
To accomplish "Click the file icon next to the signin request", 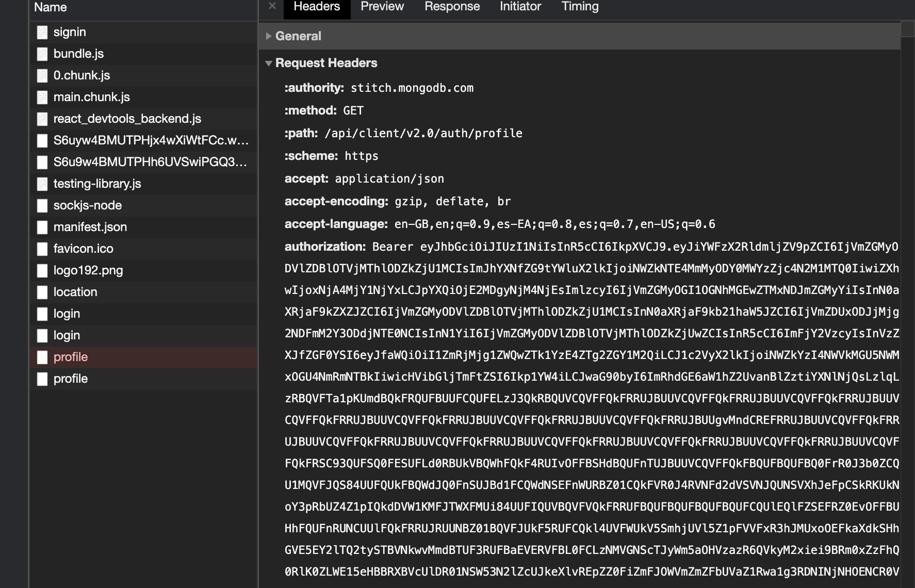I will [42, 32].
